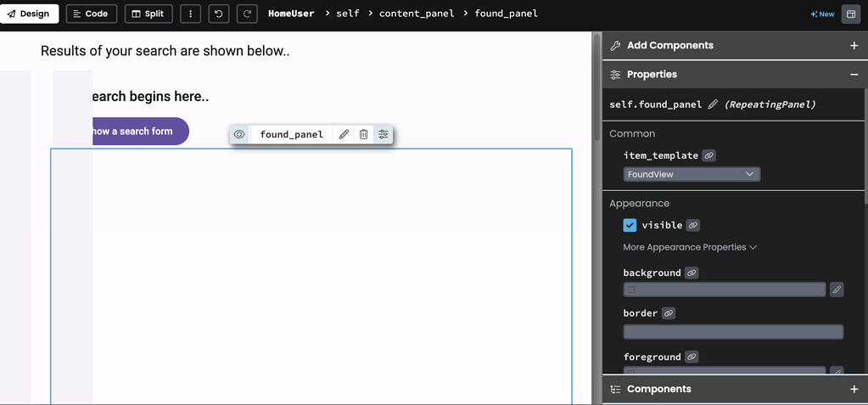Click the border property input field
This screenshot has width=868, height=405.
click(x=733, y=331)
